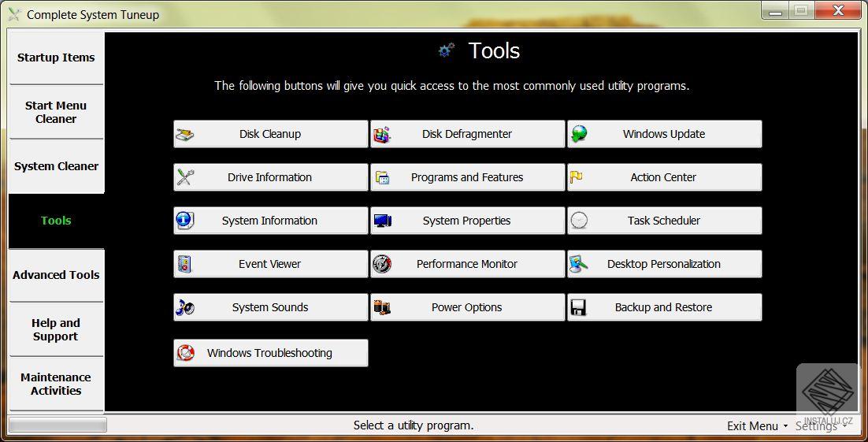The image size is (868, 442).
Task: Expand the Settings dropdown
Action: [821, 426]
